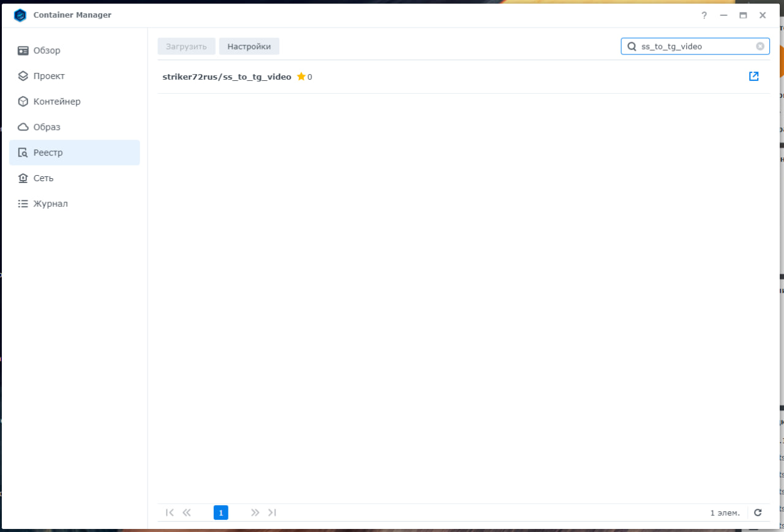Open the Обзор section icon

tap(23, 51)
